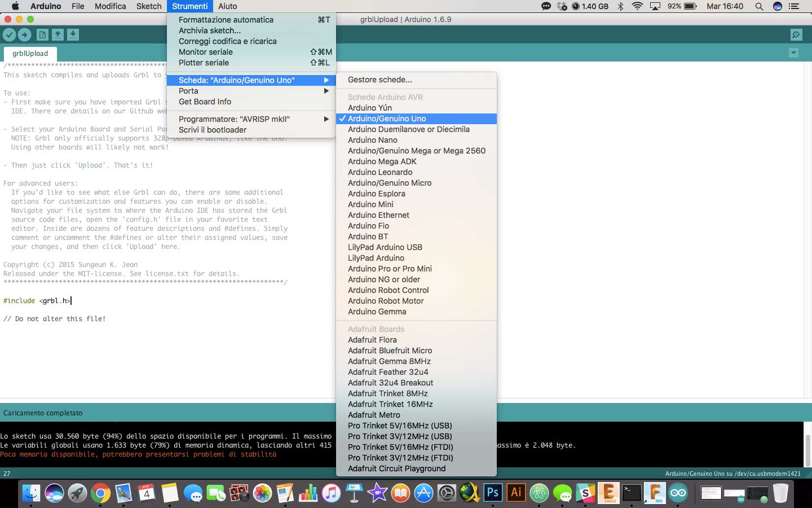Select the grblUpload sketch tab

pyautogui.click(x=30, y=54)
